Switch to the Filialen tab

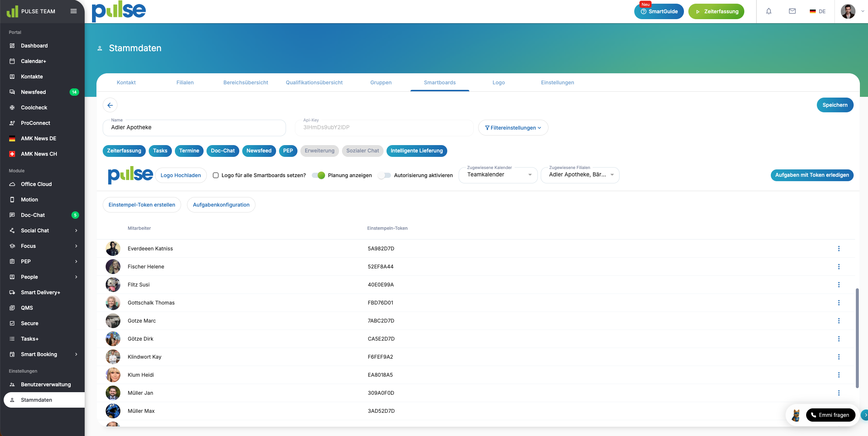click(185, 82)
